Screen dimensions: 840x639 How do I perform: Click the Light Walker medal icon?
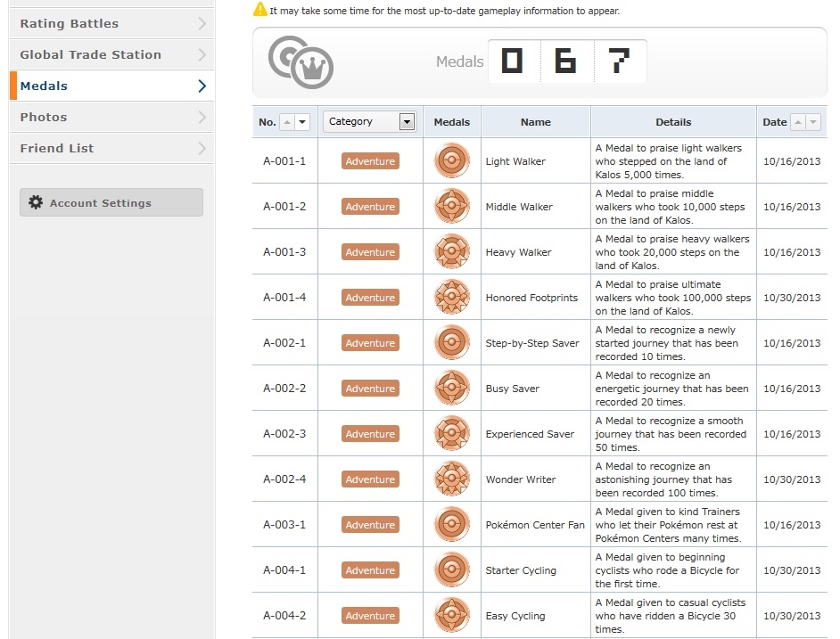(451, 161)
